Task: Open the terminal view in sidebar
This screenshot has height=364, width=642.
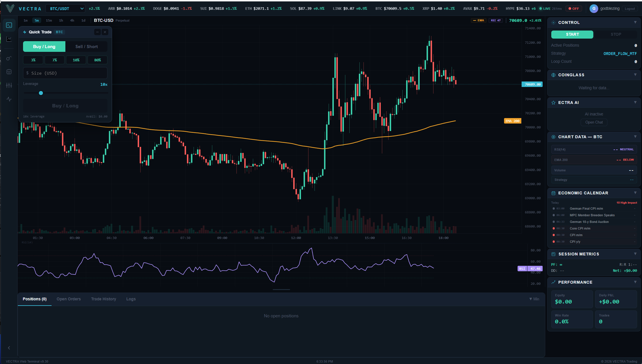Action: tap(9, 25)
